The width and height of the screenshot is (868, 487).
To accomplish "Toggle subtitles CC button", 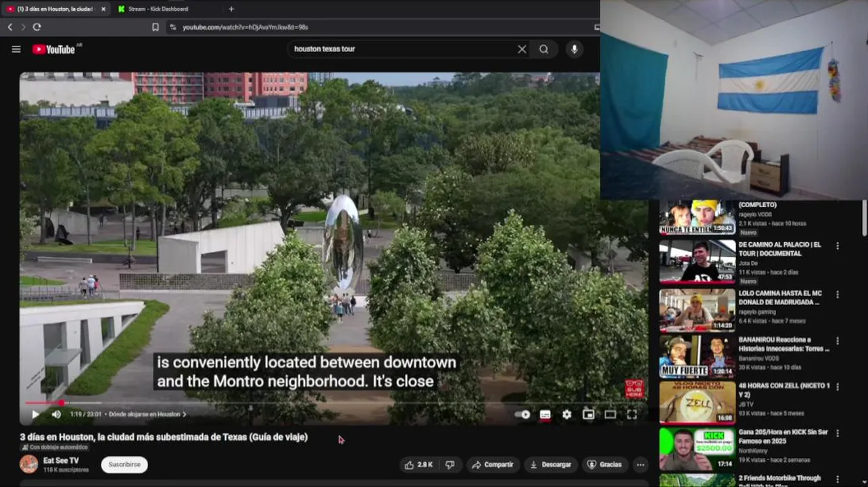I will 545,415.
